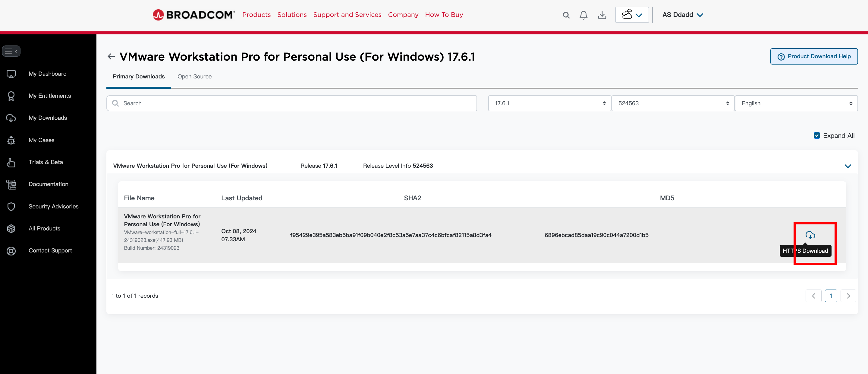Click the My Entitlements ribbon icon

coord(11,96)
